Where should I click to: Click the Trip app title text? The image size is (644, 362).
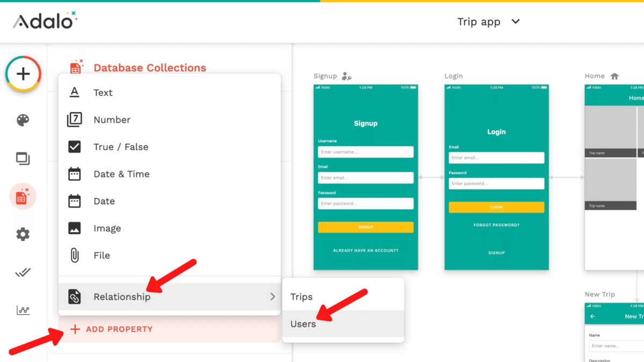point(479,21)
